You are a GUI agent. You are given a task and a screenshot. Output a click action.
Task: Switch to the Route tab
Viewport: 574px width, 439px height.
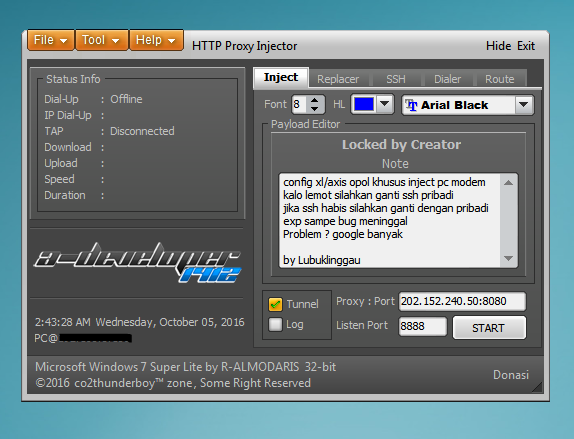tap(500, 79)
